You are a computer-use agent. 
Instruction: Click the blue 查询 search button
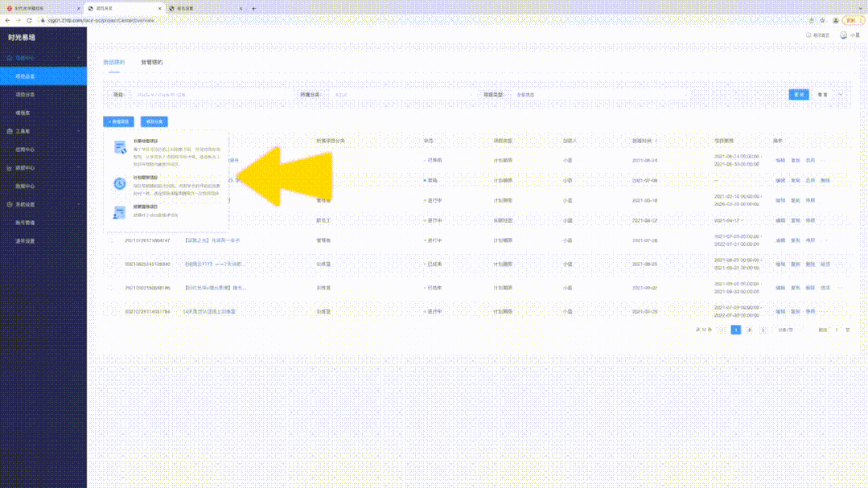pos(799,95)
